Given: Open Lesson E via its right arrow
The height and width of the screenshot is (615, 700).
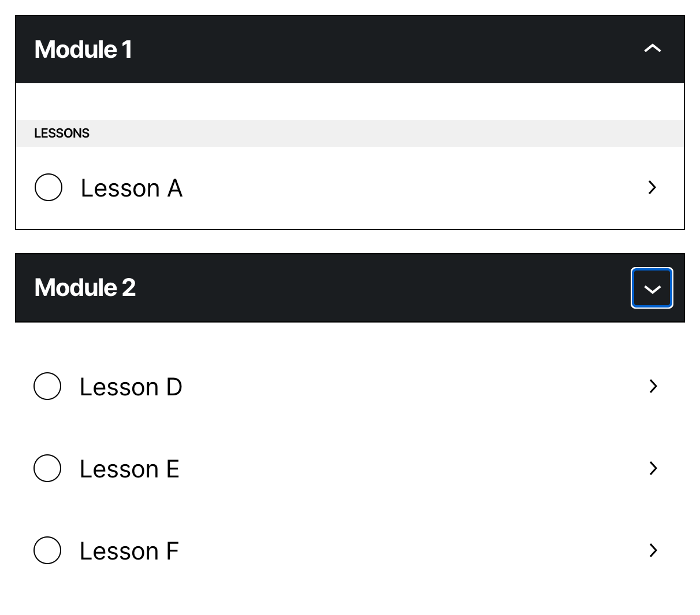Looking at the screenshot, I should point(653,468).
